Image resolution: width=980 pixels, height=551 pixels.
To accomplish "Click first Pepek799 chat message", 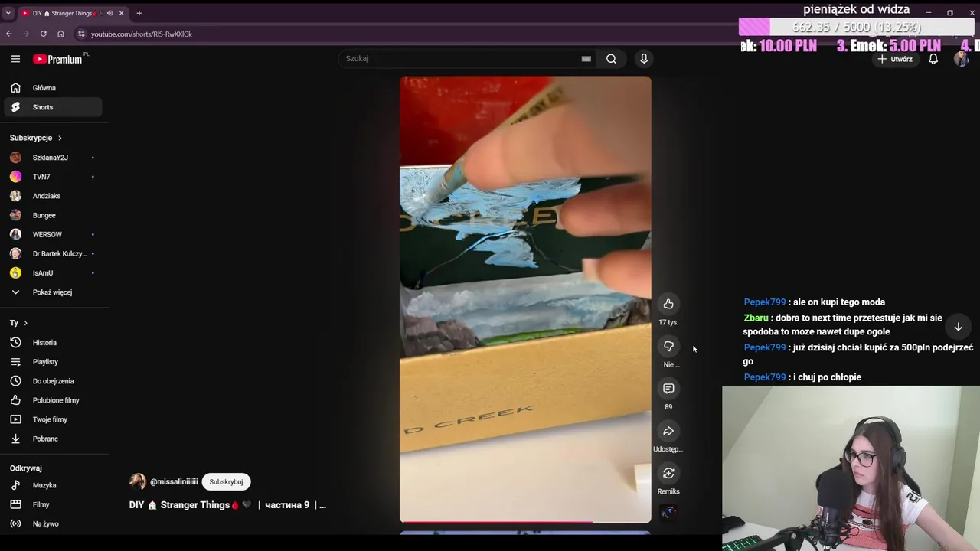I will tap(815, 302).
